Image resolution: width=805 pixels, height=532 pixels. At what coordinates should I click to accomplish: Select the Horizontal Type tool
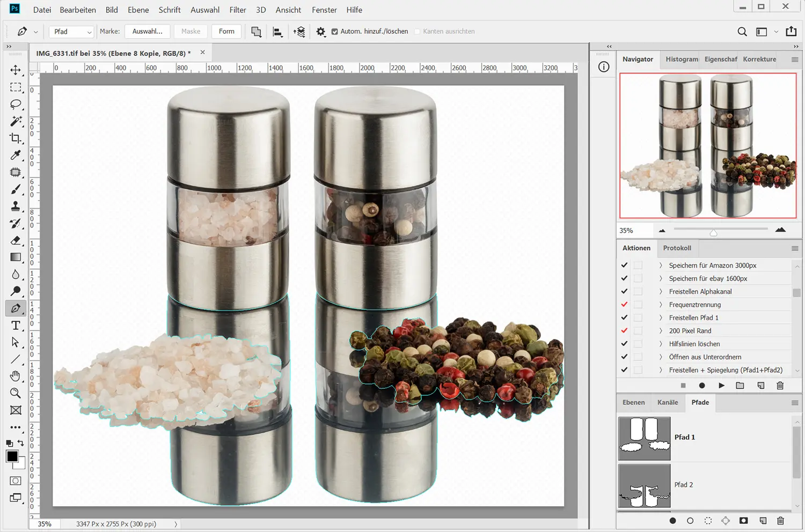coord(16,326)
